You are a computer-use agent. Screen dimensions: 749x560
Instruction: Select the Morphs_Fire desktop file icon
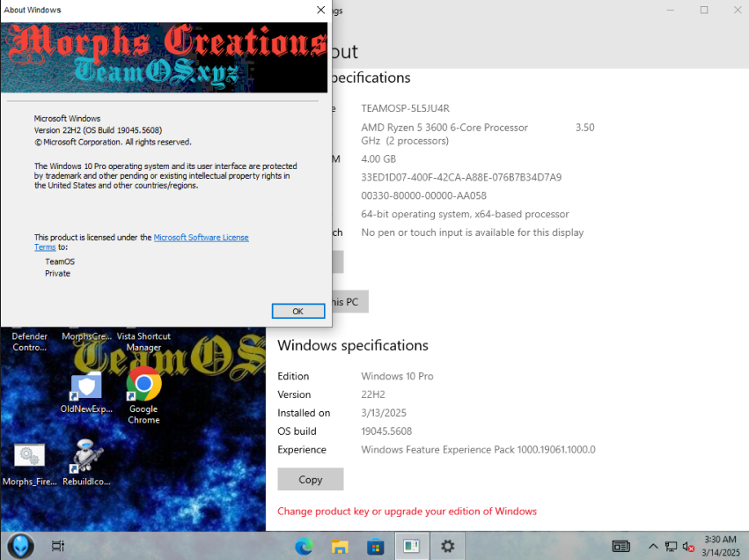(x=30, y=464)
